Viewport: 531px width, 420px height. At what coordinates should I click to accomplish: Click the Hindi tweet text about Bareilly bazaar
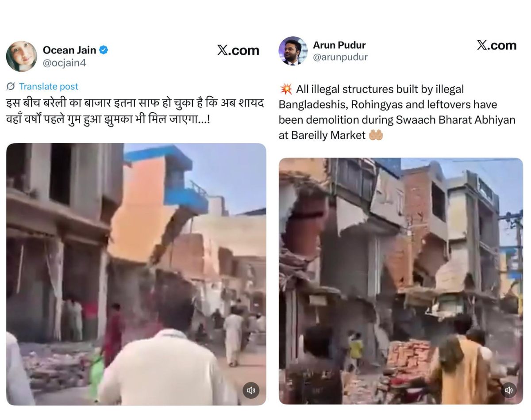(x=135, y=111)
